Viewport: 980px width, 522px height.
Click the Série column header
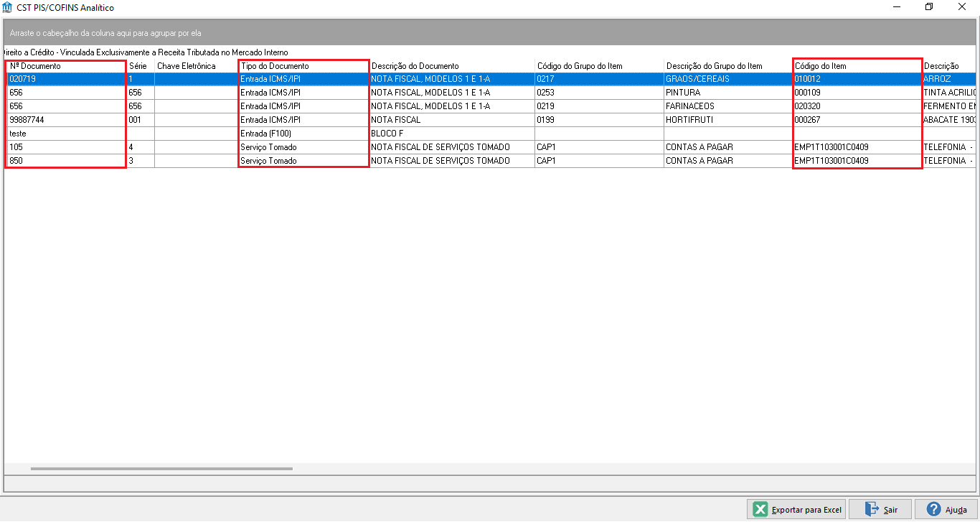[141, 65]
